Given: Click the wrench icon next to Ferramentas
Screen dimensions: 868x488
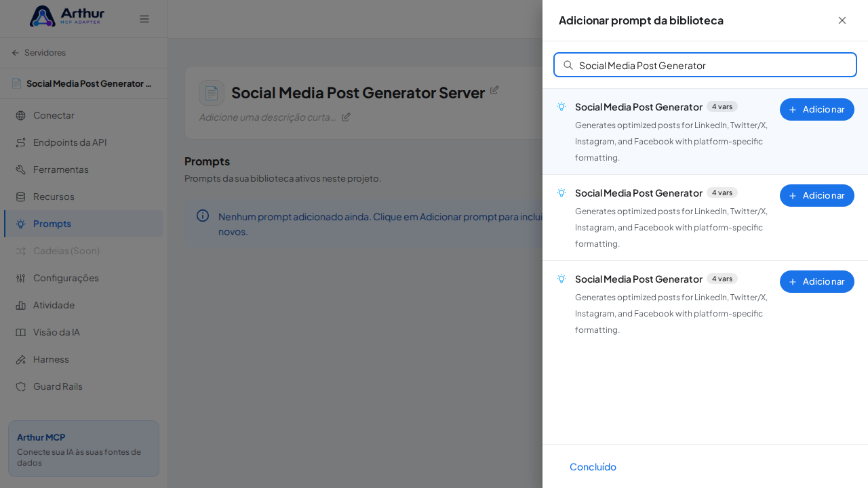Looking at the screenshot, I should click(x=20, y=169).
